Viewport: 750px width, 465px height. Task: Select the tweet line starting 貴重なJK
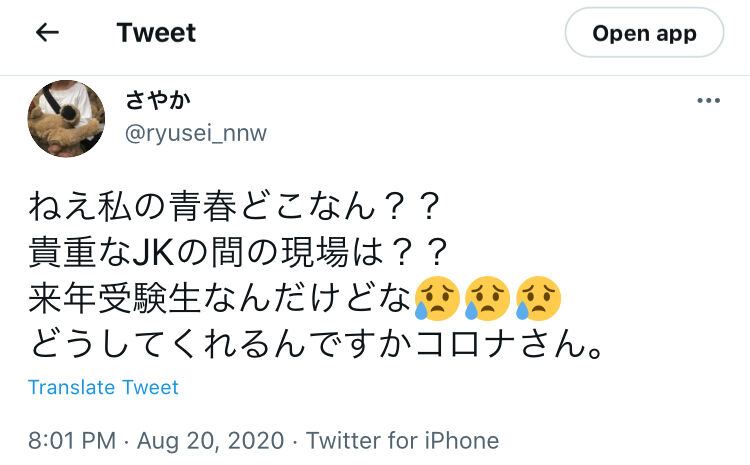(238, 253)
